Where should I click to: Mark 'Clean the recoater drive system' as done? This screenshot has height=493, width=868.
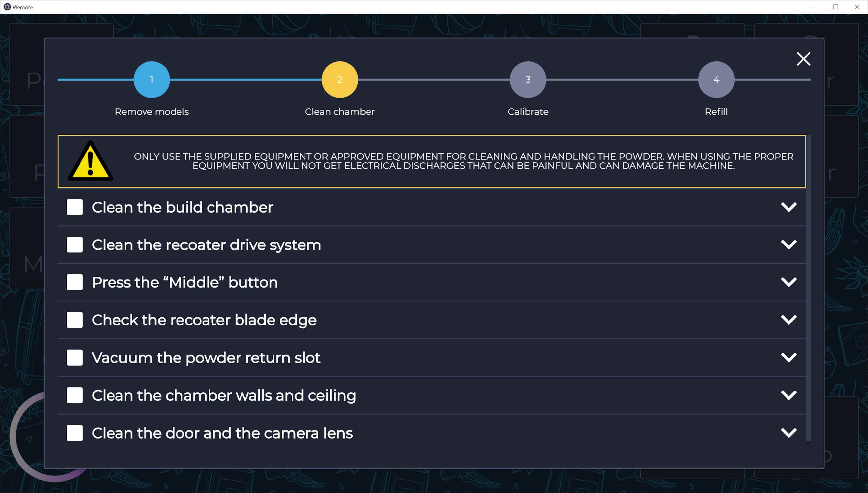click(x=74, y=245)
